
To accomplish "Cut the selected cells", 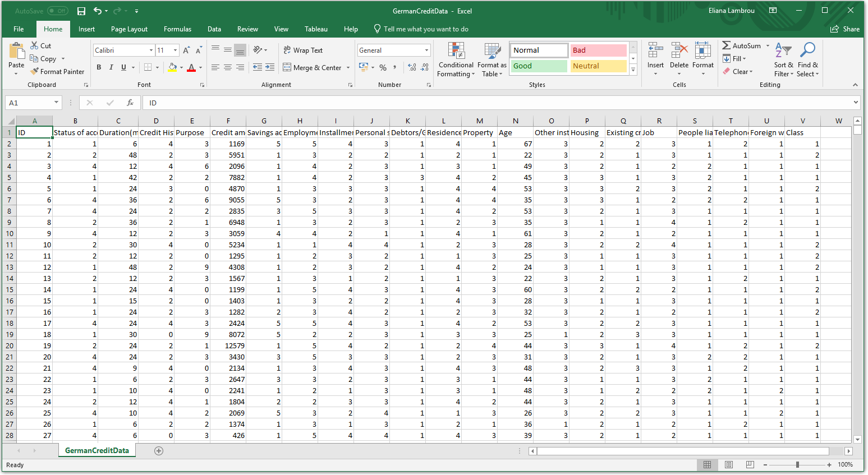I will 41,46.
